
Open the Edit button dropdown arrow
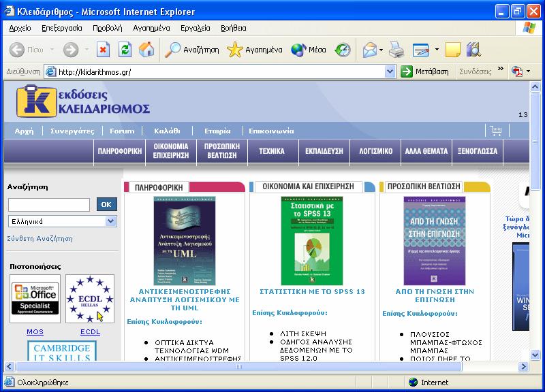click(x=437, y=50)
